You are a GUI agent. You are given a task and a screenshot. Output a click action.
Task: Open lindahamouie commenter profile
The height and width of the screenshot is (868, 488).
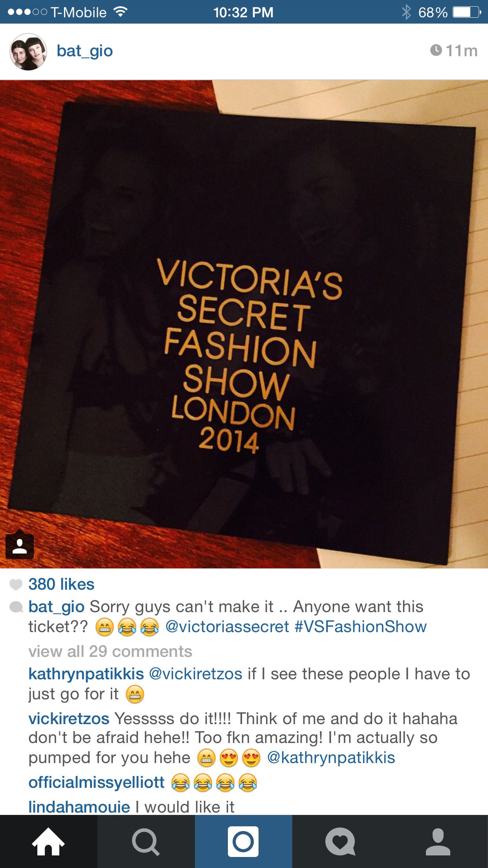pyautogui.click(x=79, y=807)
